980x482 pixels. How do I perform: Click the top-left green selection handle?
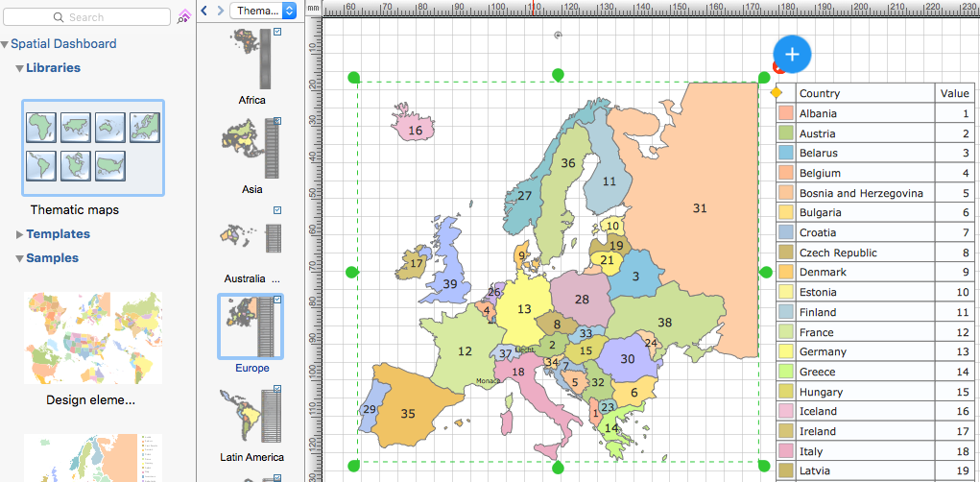point(354,78)
